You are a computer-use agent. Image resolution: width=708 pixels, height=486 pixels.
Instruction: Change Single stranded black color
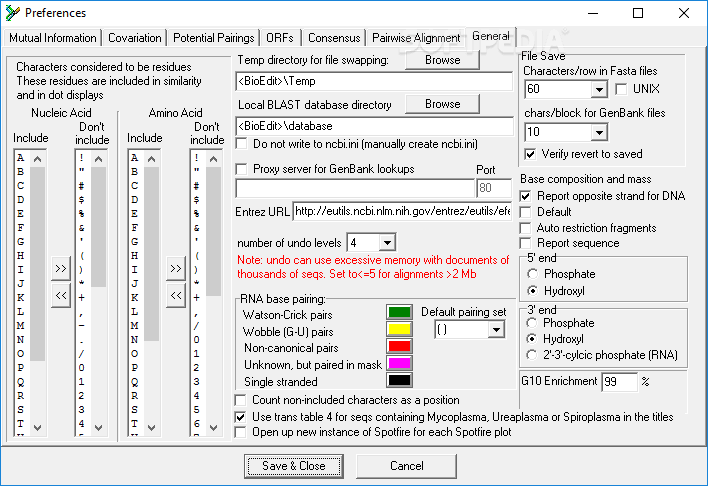pyautogui.click(x=400, y=380)
